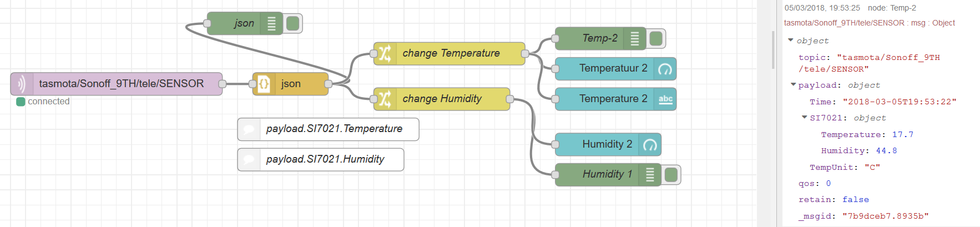Collapse the payload object tree entry

(793, 85)
